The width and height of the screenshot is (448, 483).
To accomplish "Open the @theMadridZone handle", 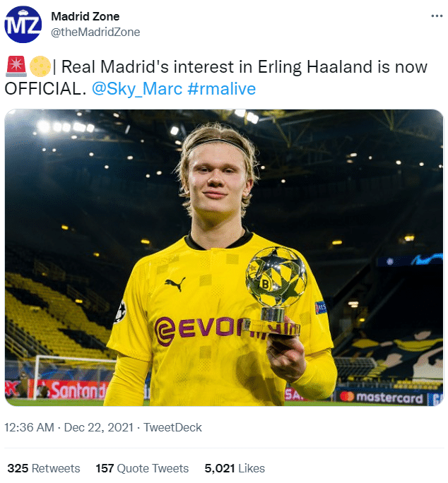I will click(x=95, y=32).
